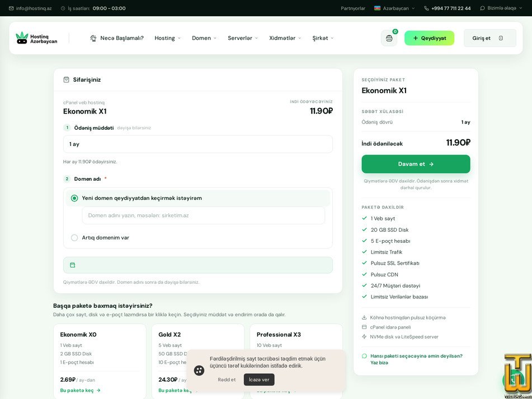
Task: Click the panel icon beside cPanel idarə paneli
Action: coord(364,327)
